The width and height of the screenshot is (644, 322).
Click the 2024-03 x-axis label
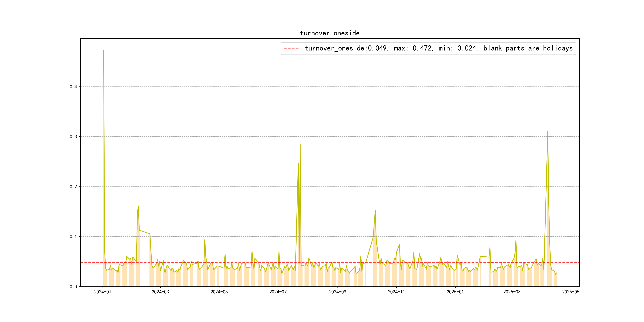(160, 292)
